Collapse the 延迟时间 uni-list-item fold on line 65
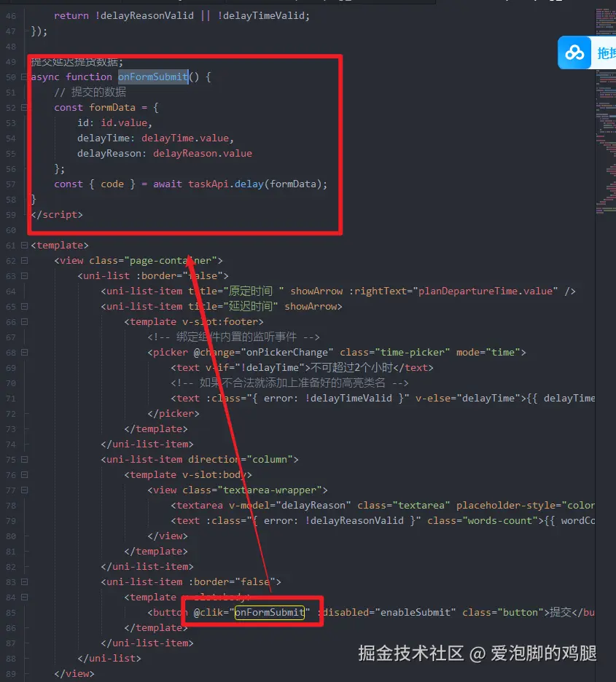This screenshot has height=682, width=616. pos(24,307)
